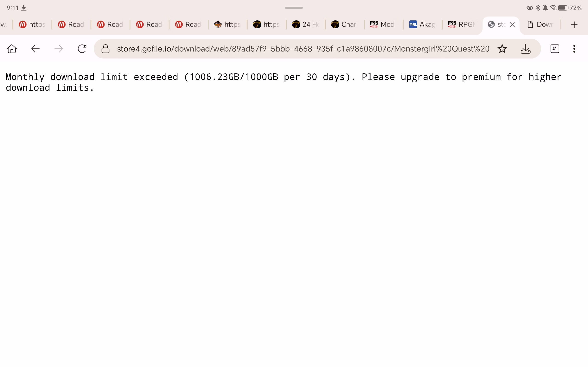Image resolution: width=588 pixels, height=367 pixels.
Task: Open a new tab with plus button
Action: click(x=574, y=25)
